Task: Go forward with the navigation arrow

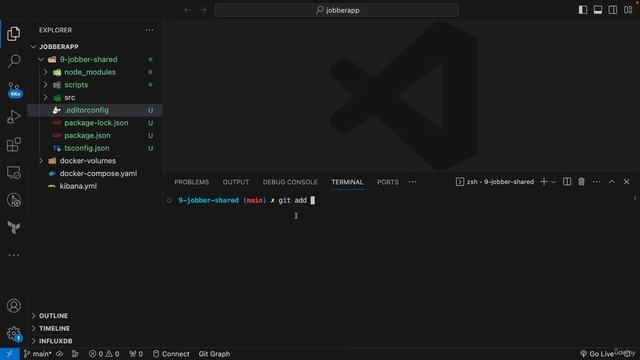Action: click(203, 10)
